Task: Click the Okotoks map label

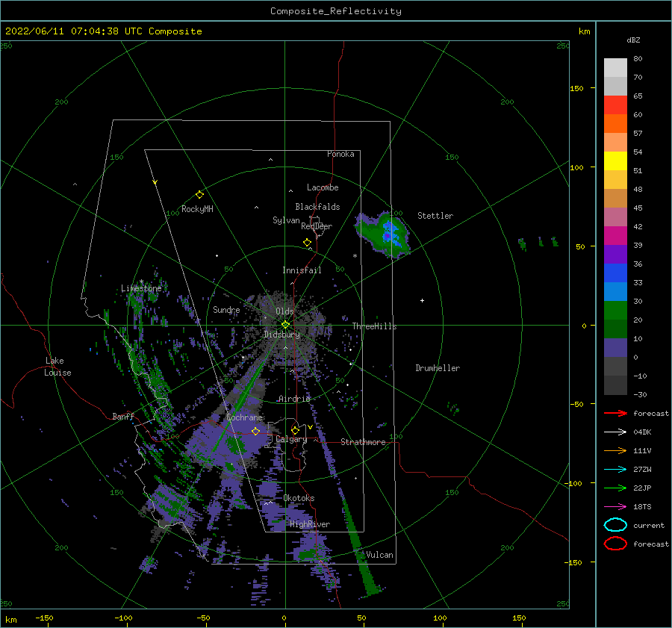Action: coord(299,498)
